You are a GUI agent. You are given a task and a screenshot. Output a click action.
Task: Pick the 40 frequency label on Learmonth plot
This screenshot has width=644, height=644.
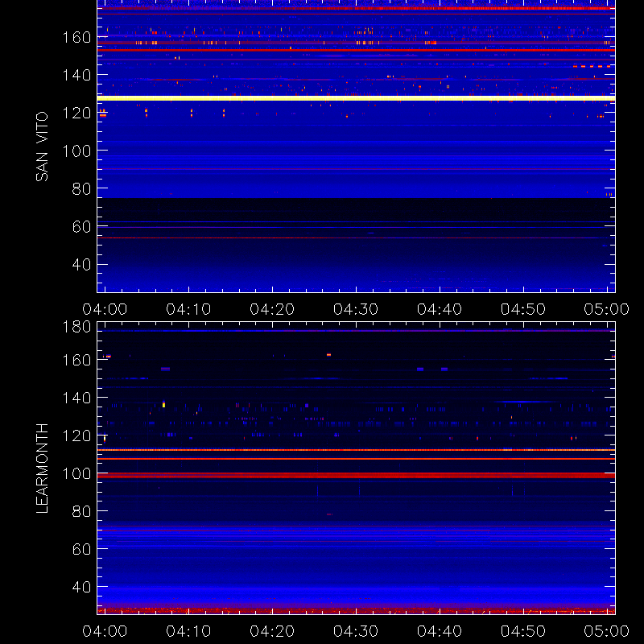pos(81,587)
